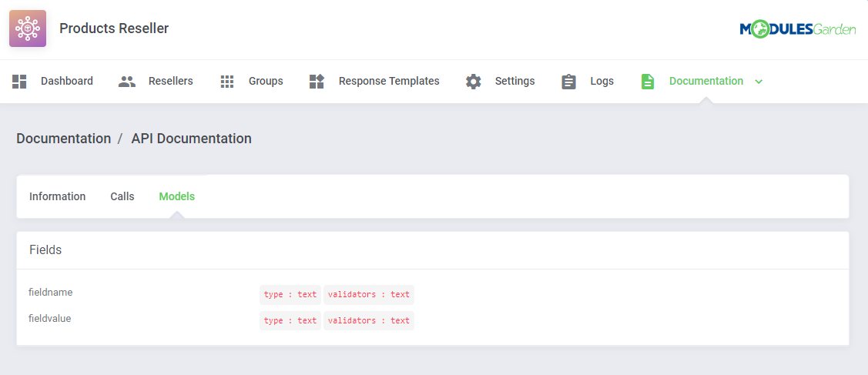The width and height of the screenshot is (868, 375).
Task: Switch to the Calls tab
Action: pos(122,196)
